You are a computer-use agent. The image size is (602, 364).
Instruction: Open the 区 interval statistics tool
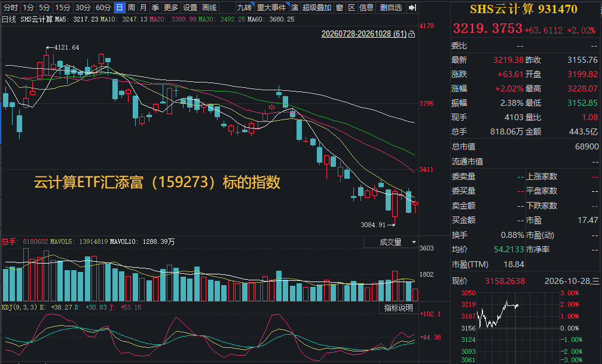pos(352,8)
